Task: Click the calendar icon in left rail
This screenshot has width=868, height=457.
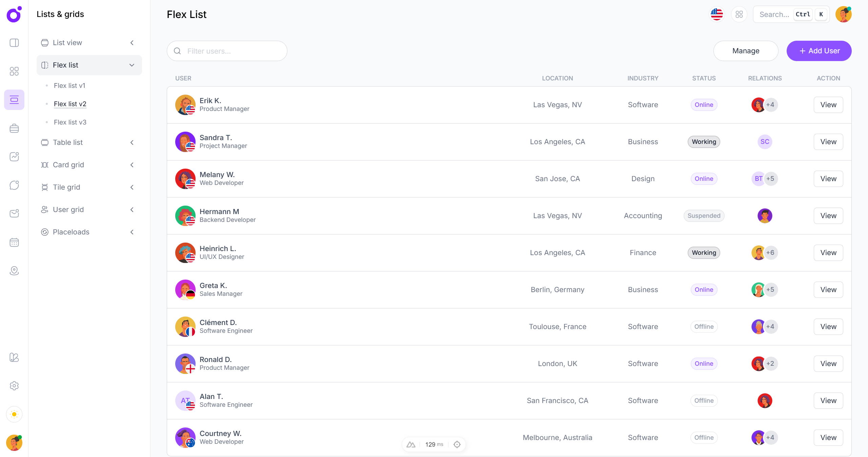Action: tap(14, 242)
